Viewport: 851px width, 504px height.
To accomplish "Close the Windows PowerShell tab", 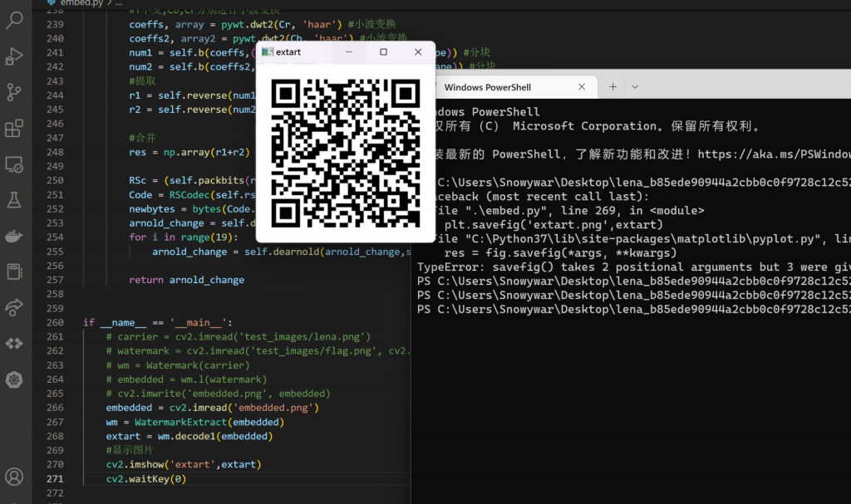I will tap(581, 87).
